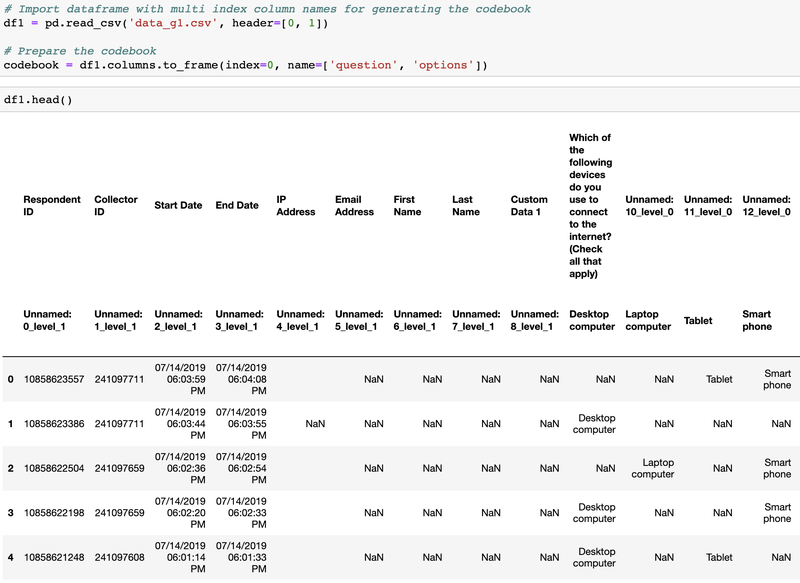This screenshot has height=583, width=800.
Task: Click the Custom Data 1 column header
Action: [x=529, y=205]
